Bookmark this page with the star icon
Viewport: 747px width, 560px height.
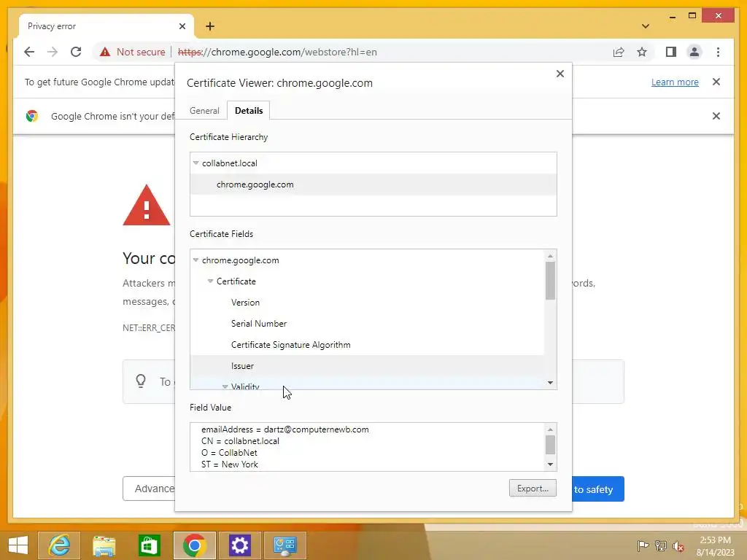[642, 52]
